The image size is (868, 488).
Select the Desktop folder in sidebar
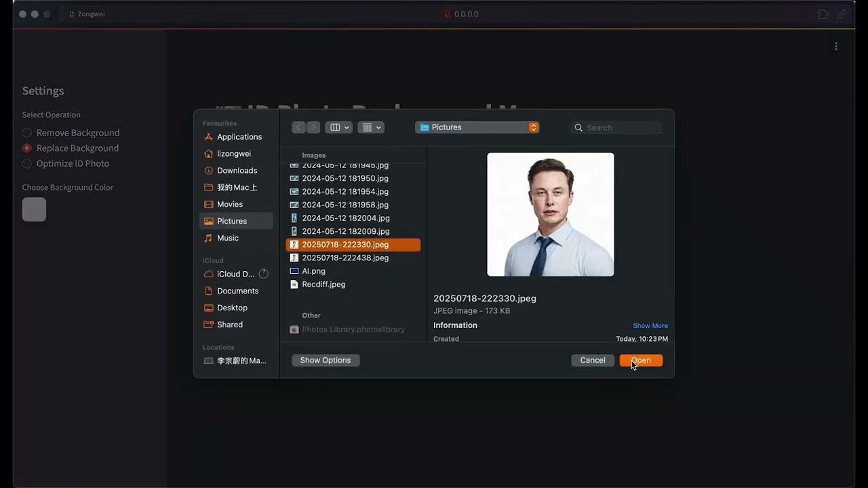(x=231, y=307)
